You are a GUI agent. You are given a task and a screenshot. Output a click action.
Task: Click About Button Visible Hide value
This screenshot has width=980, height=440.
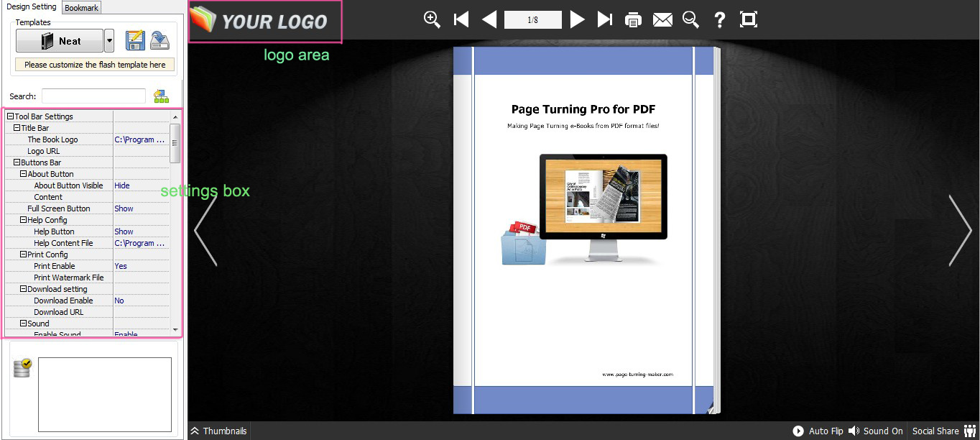pyautogui.click(x=122, y=185)
